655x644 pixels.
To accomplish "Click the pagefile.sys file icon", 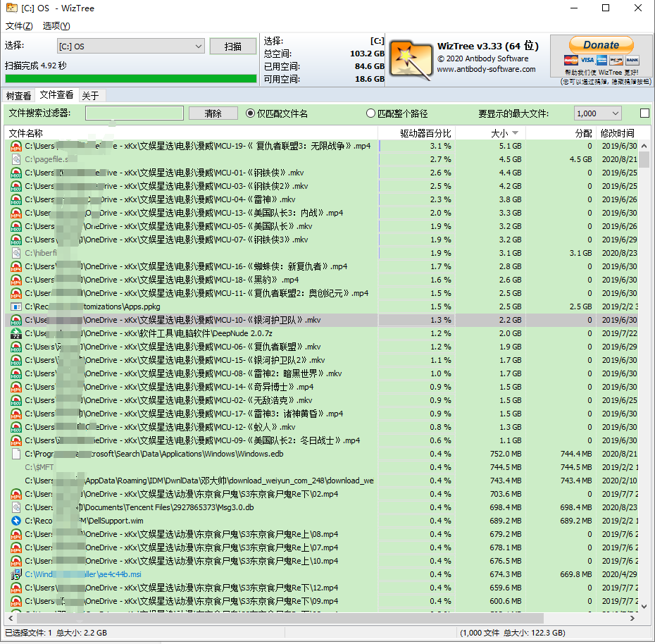I will pos(16,160).
